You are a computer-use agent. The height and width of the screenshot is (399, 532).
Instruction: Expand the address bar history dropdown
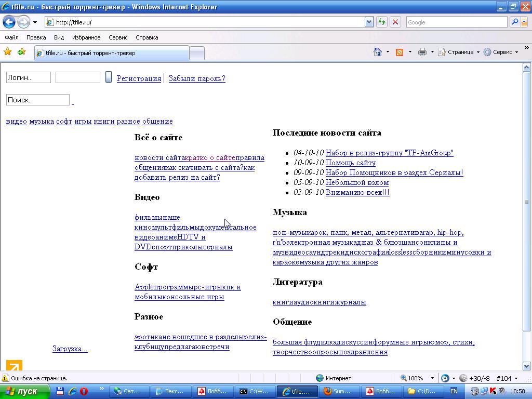point(369,22)
